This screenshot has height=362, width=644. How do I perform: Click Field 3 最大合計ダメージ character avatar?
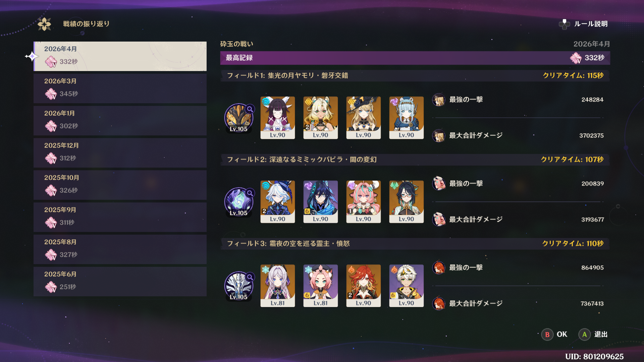tap(439, 304)
